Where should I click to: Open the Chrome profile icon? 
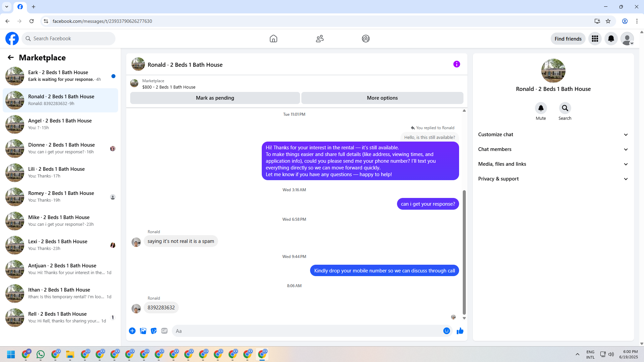pos(625,21)
